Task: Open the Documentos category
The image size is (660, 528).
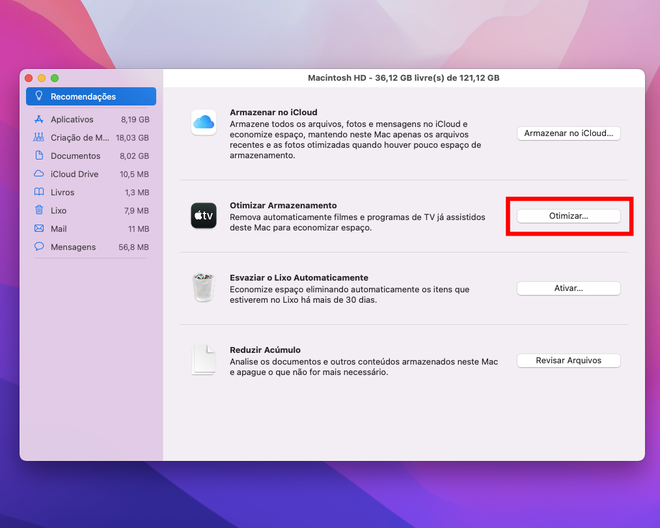Action: point(91,156)
